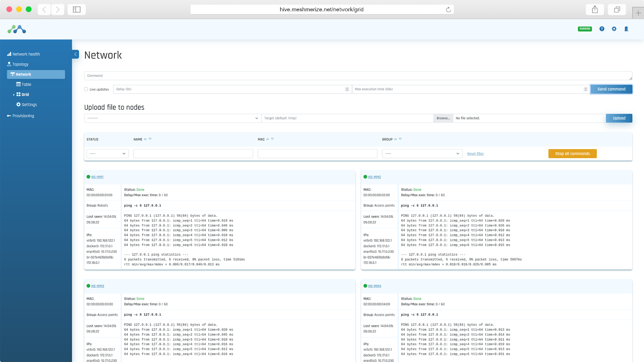This screenshot has height=362, width=644.
Task: Enable the Live updates checkbox
Action: (86, 89)
